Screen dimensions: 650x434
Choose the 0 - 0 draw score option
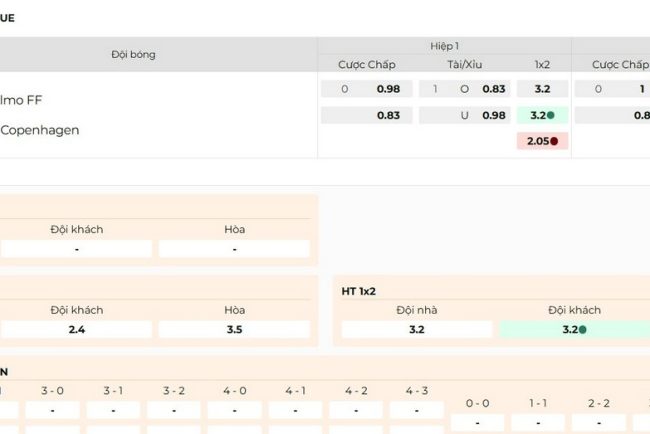477,421
